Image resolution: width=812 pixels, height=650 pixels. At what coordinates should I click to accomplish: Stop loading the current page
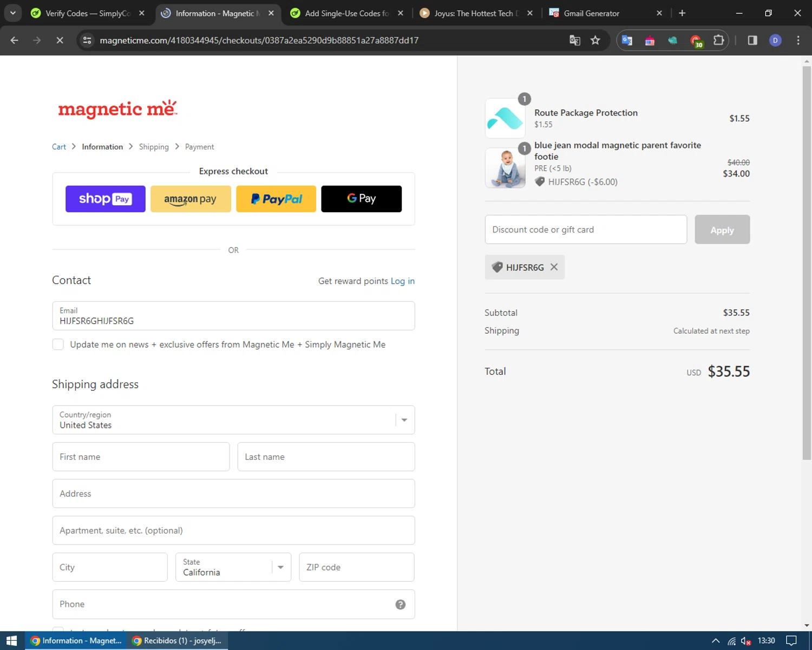(60, 40)
